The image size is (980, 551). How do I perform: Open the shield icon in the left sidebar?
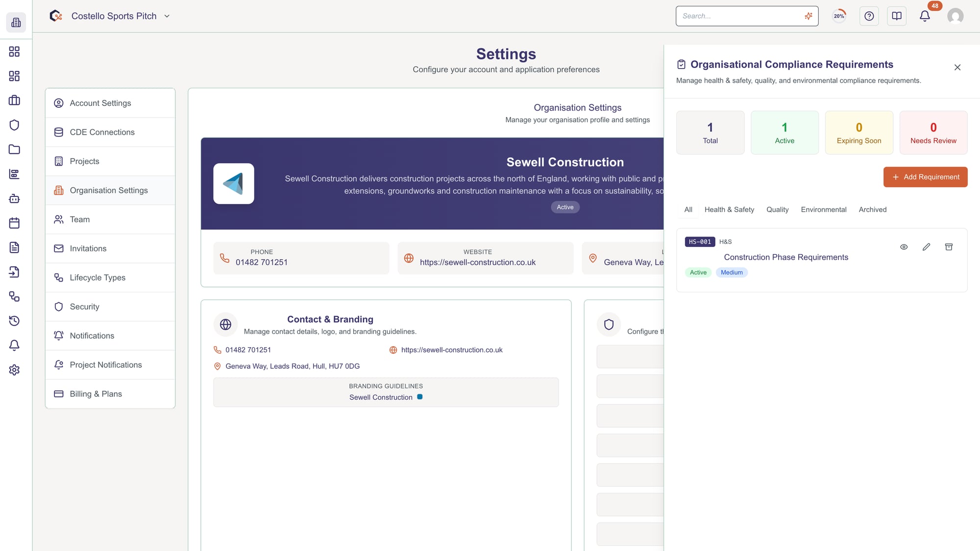[x=14, y=125]
